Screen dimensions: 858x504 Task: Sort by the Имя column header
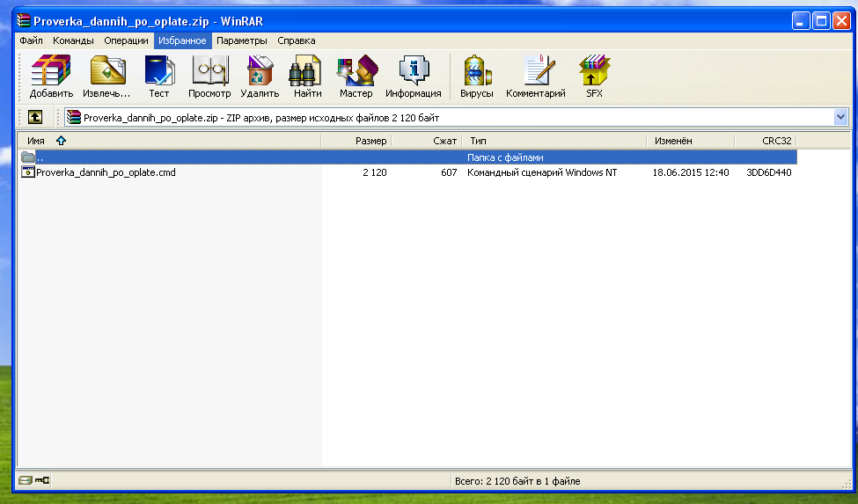click(x=169, y=141)
